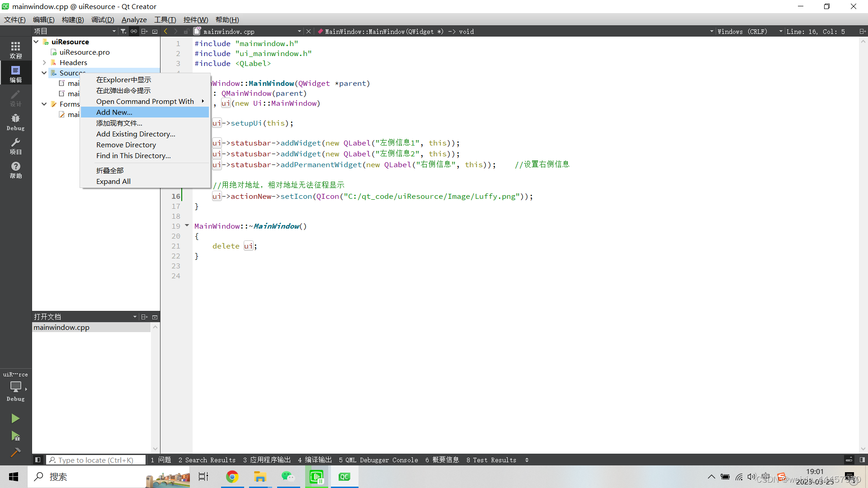This screenshot has height=488, width=868.
Task: Open the 欢迎 (Welcome) mode
Action: click(x=16, y=50)
